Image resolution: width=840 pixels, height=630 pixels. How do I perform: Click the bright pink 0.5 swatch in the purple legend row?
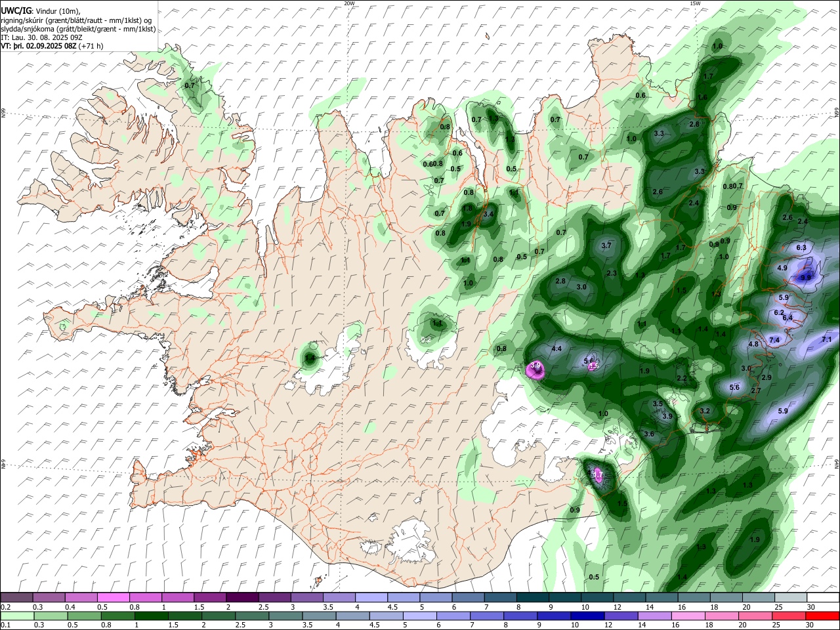tap(113, 598)
